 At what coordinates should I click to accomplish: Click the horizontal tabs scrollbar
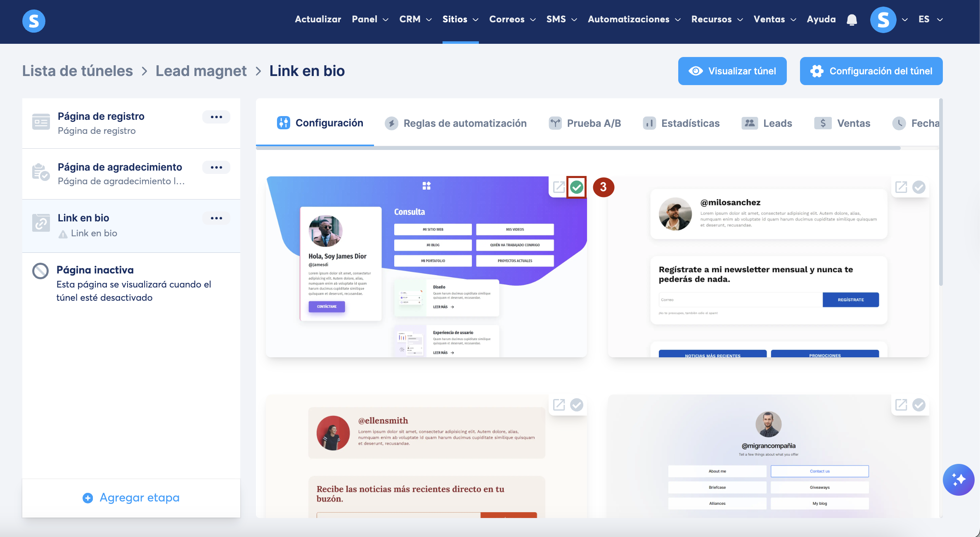578,148
